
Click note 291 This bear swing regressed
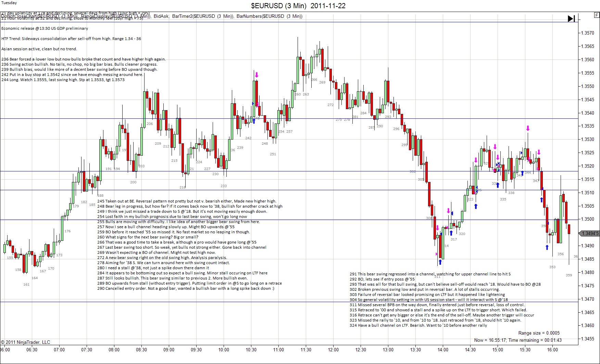pyautogui.click(x=430, y=274)
